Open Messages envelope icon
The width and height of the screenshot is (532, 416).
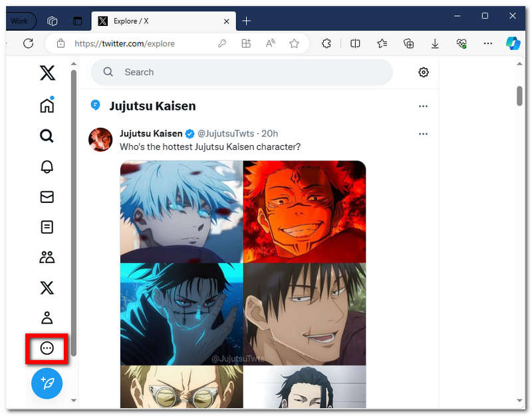(x=47, y=197)
